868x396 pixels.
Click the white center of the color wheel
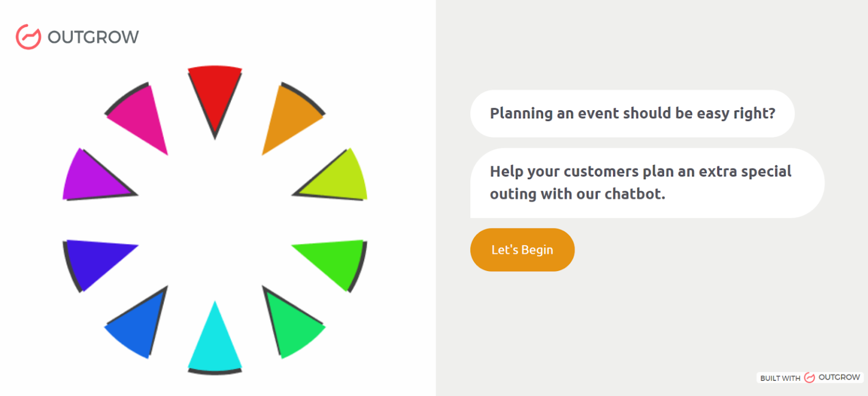(x=215, y=219)
